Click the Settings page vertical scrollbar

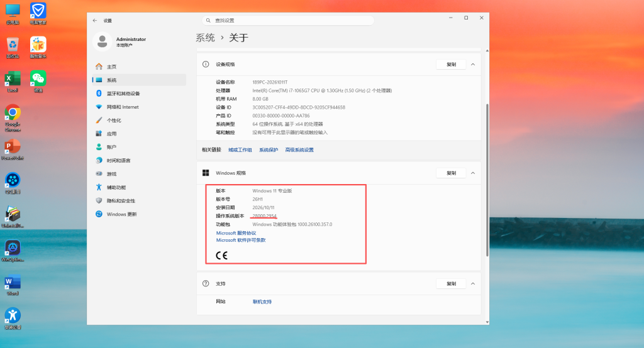click(x=487, y=180)
